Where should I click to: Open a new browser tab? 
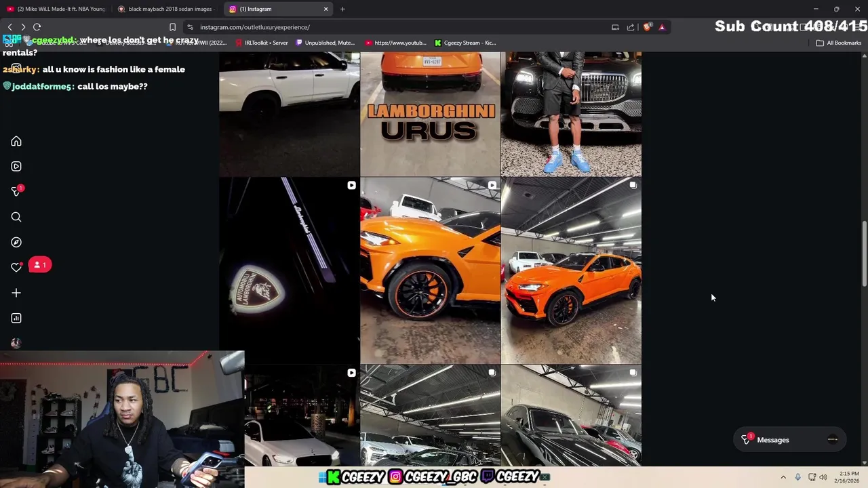tap(342, 9)
